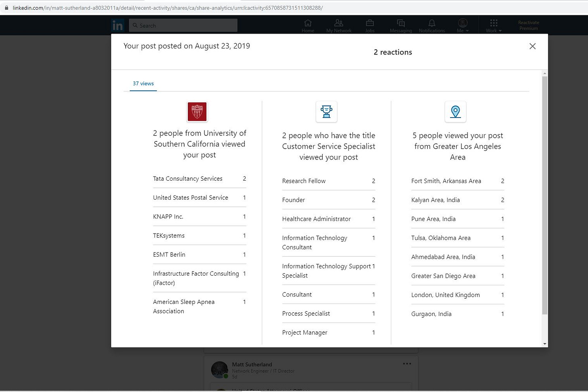Click 'Healthcare Administrator' row
This screenshot has height=392, width=588.
(329, 219)
